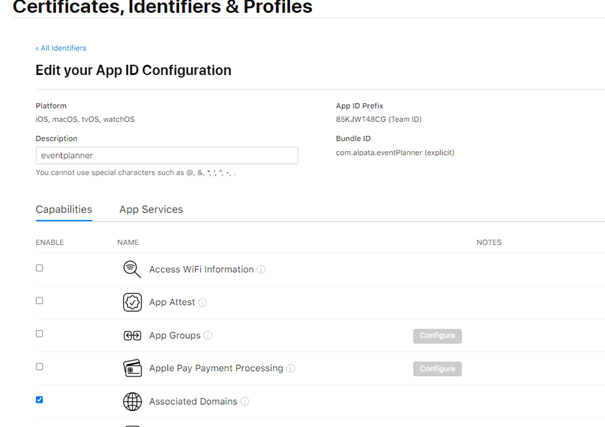Uncheck the Associated Domains checkbox

39,400
